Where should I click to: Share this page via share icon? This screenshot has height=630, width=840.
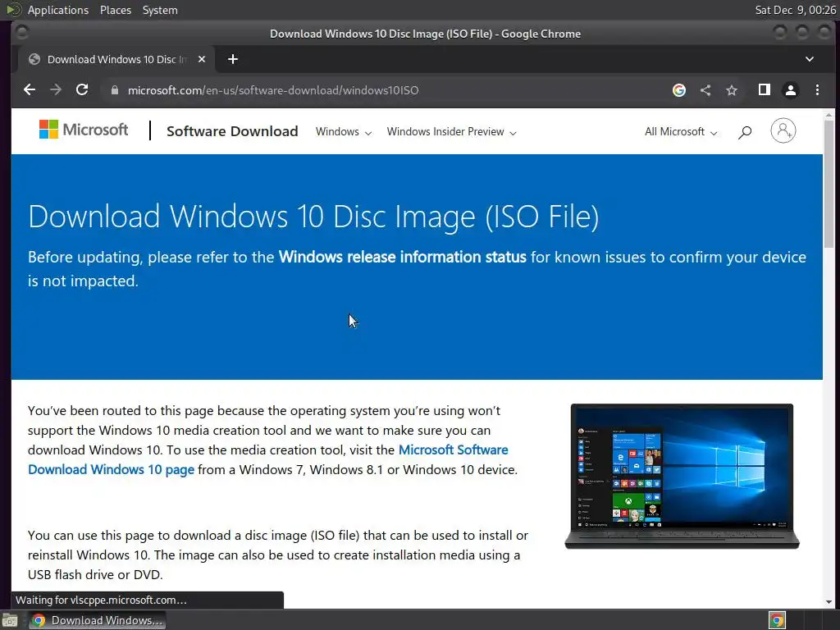tap(705, 90)
